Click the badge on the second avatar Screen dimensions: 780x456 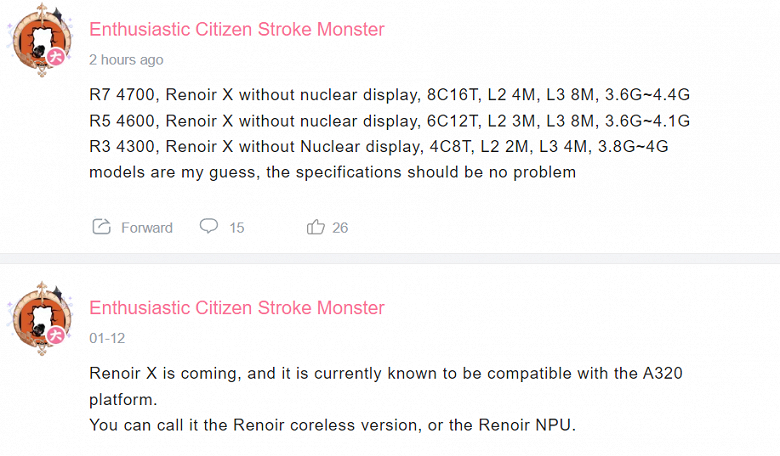click(x=58, y=338)
